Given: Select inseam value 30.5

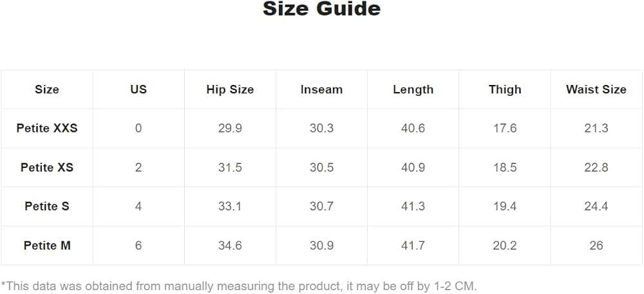Looking at the screenshot, I should point(321,167).
